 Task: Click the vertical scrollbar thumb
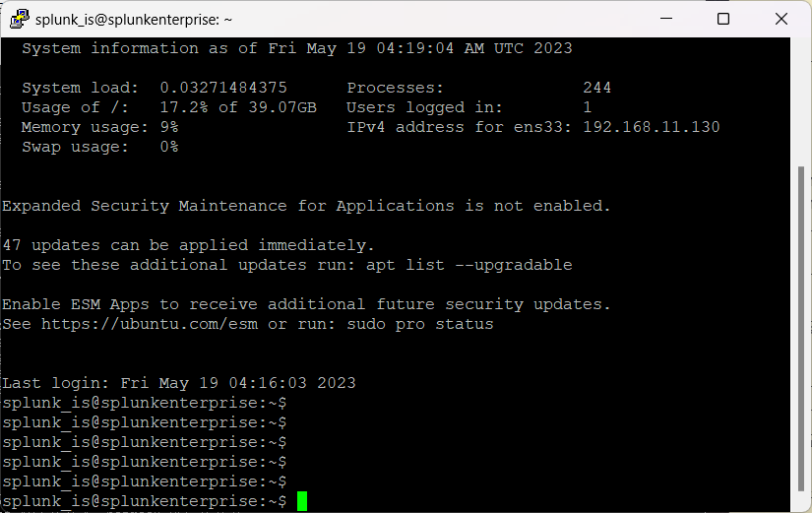(x=801, y=328)
